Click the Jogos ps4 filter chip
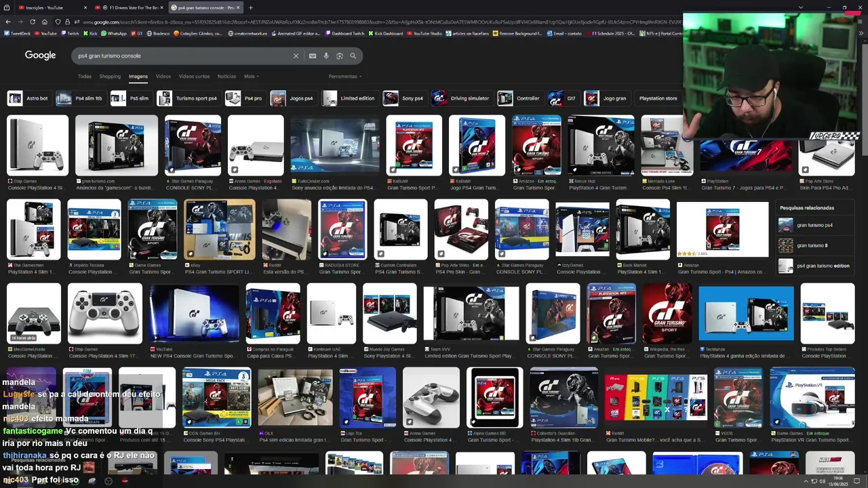Screen dimensions: 868x488 point(293,98)
